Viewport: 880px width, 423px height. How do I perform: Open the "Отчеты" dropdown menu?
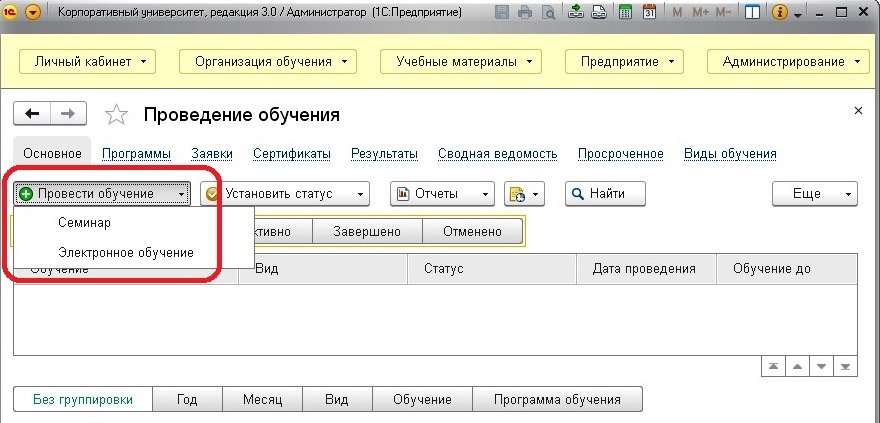point(442,193)
